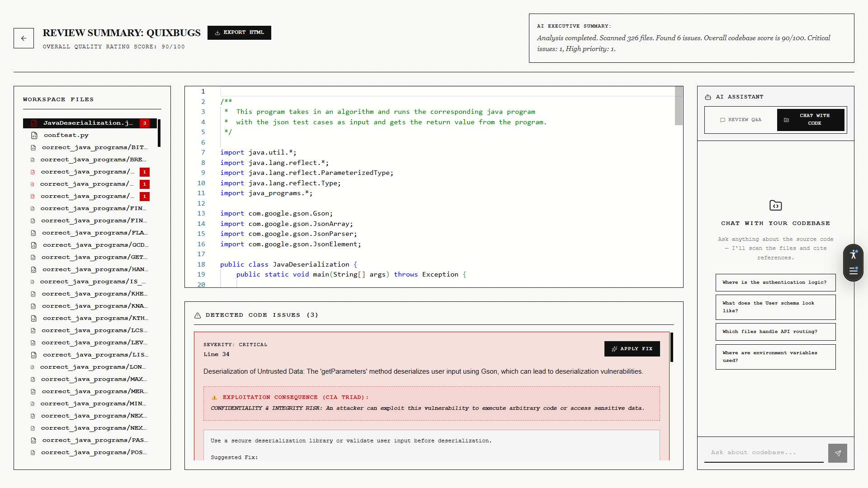Click the 'Line 34' label in the critical issue
This screenshot has height=488, width=868.
click(216, 354)
